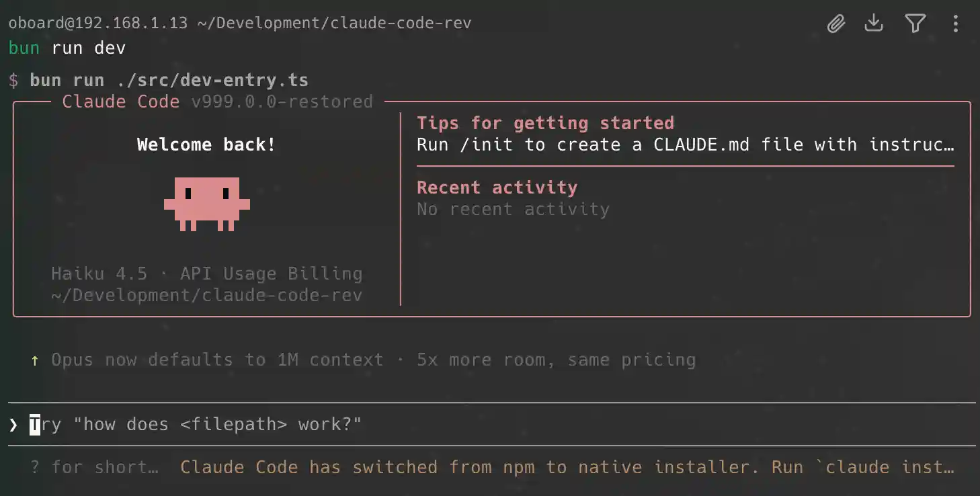Click the "Claude Code v999.0.0-restored" box title

pyautogui.click(x=217, y=101)
